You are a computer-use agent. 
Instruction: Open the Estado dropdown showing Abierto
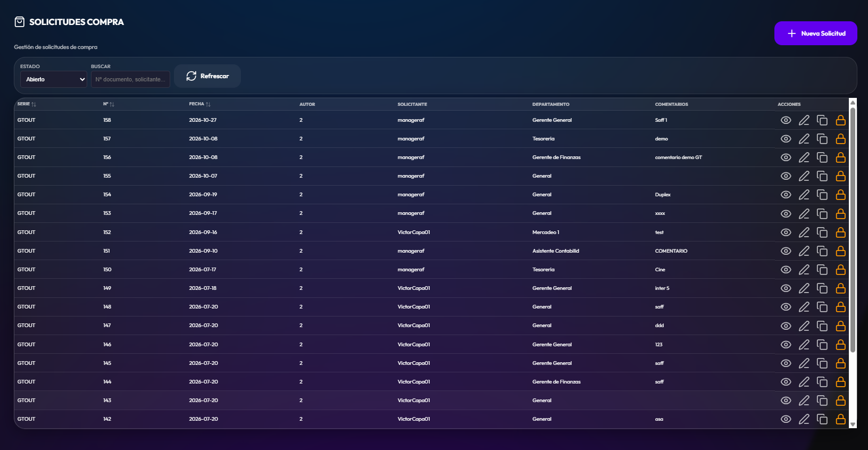pyautogui.click(x=54, y=79)
